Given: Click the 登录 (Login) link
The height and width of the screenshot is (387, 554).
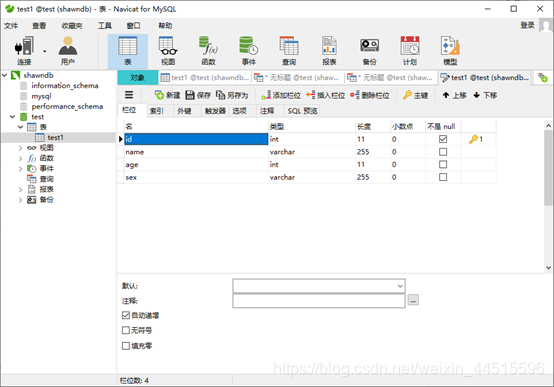Looking at the screenshot, I should tap(528, 25).
